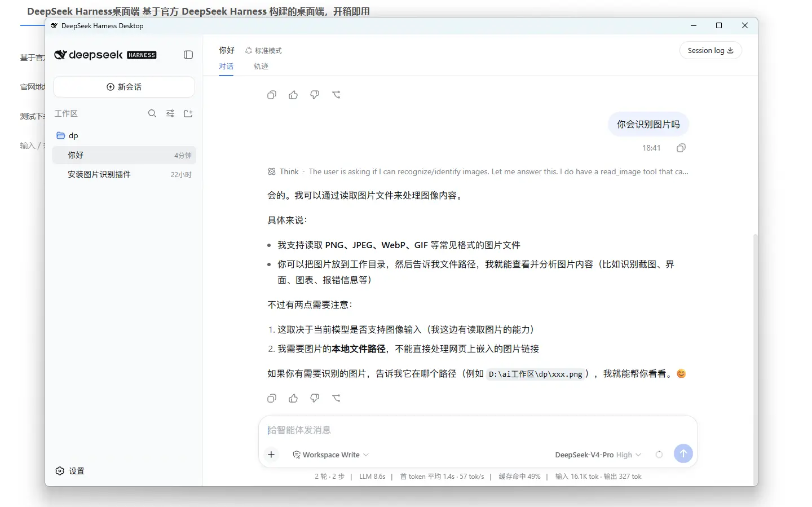The width and height of the screenshot is (812, 507).
Task: Branch from the latest assistant reply
Action: [x=336, y=398]
